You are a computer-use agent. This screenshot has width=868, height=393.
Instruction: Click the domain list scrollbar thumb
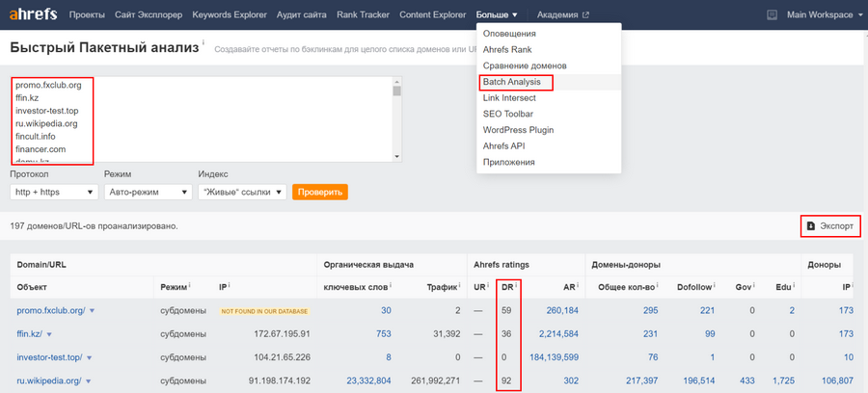click(x=396, y=92)
